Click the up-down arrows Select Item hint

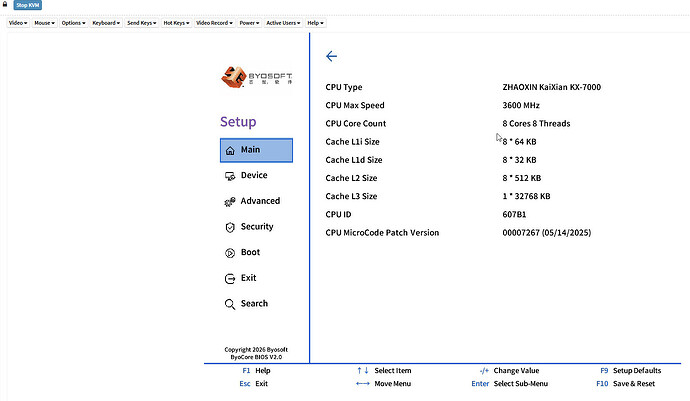[x=384, y=371]
